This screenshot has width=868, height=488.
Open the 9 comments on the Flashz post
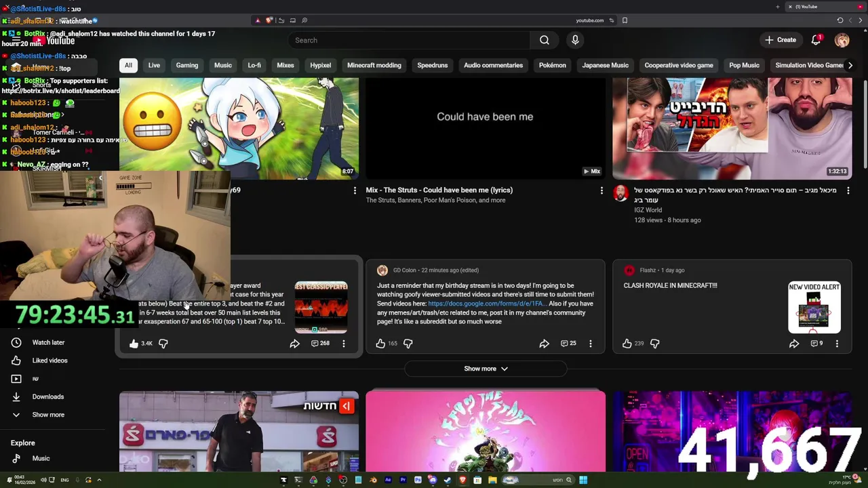tap(816, 344)
